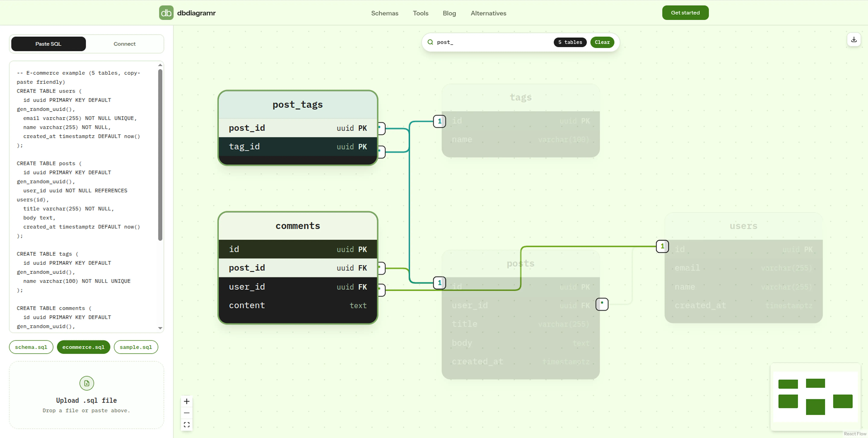Click the upload .sql file icon
The width and height of the screenshot is (868, 438).
click(x=87, y=383)
